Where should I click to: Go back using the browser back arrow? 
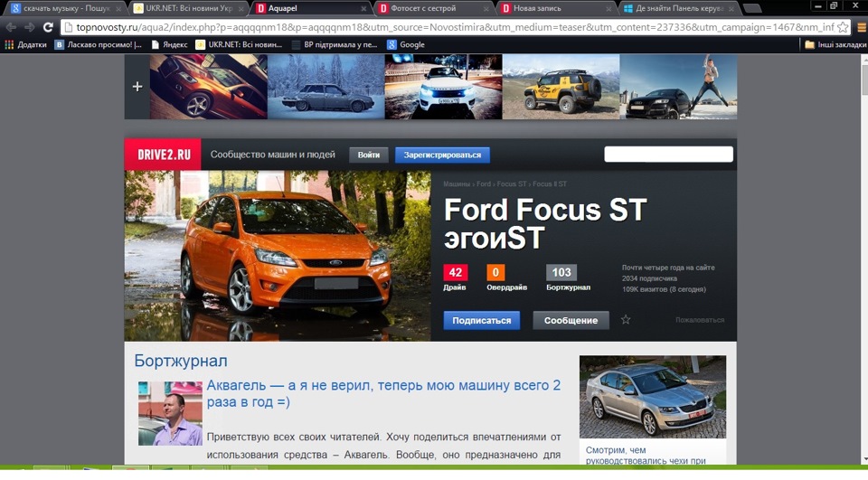click(x=11, y=27)
